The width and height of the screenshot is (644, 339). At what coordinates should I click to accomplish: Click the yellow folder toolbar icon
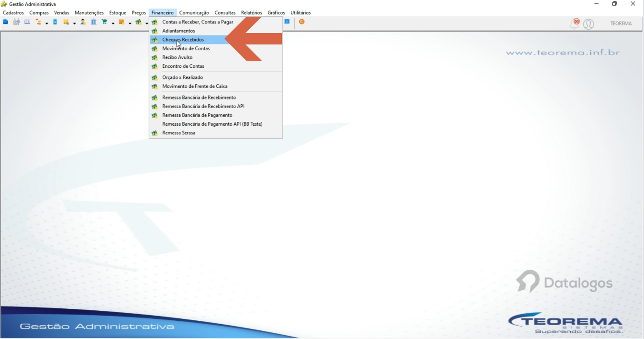[67, 22]
